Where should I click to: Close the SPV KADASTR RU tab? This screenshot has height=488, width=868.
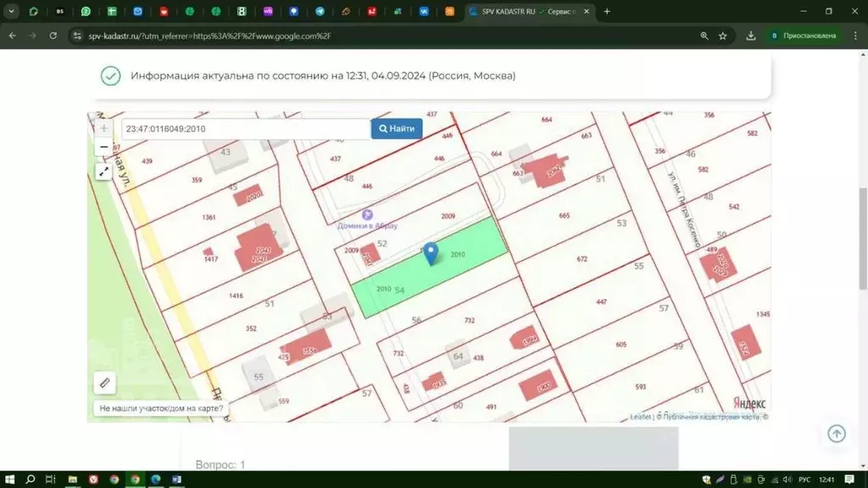[x=587, y=11]
